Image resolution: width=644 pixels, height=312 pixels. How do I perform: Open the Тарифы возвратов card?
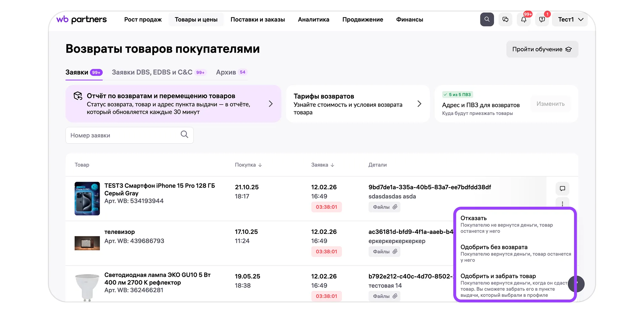pos(357,104)
